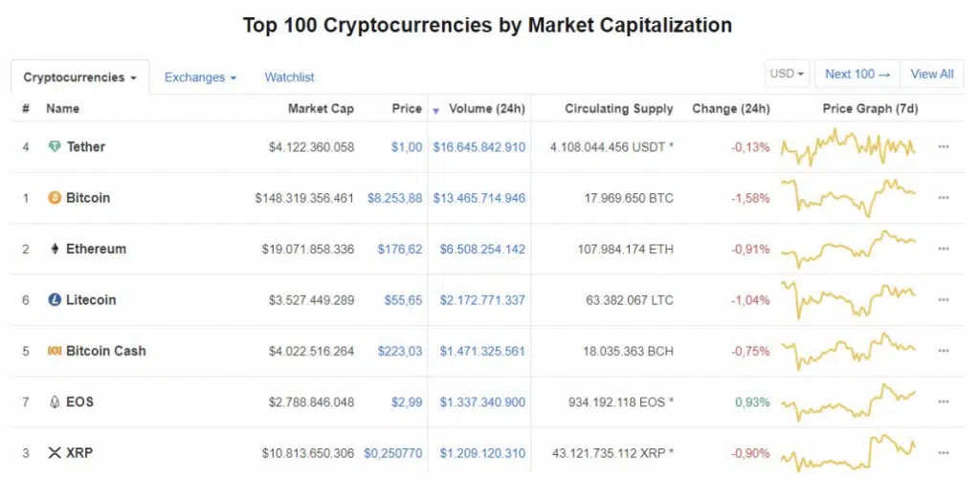Click the blue Litecoin logo icon
The image size is (980, 479).
click(55, 300)
